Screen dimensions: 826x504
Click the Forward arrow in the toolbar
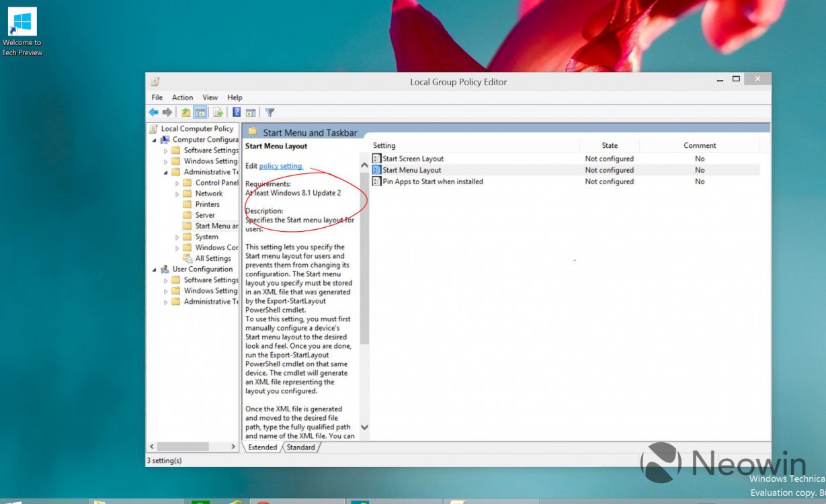pos(167,113)
